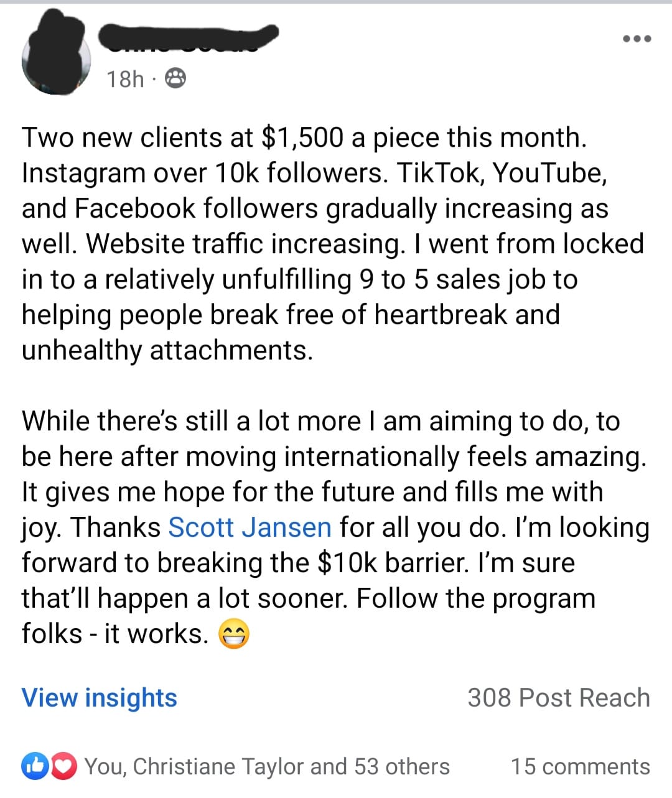This screenshot has width=672, height=798.
Task: Open the 15 comments link
Action: [580, 766]
